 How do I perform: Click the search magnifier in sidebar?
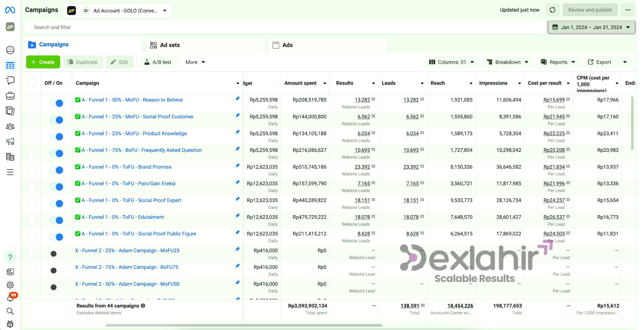[x=10, y=311]
